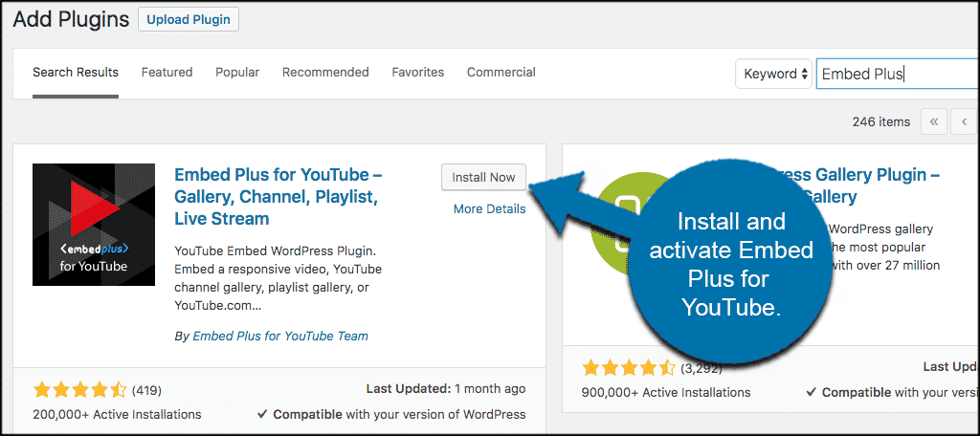The height and width of the screenshot is (436, 980).
Task: Click the 200,000+ Active Installations text
Action: pyautogui.click(x=117, y=414)
